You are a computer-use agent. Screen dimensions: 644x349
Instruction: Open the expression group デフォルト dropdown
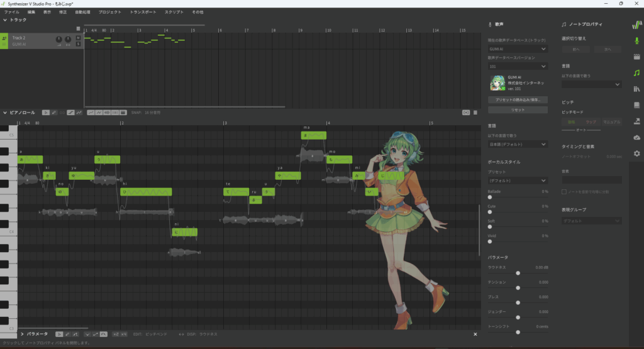pos(591,221)
